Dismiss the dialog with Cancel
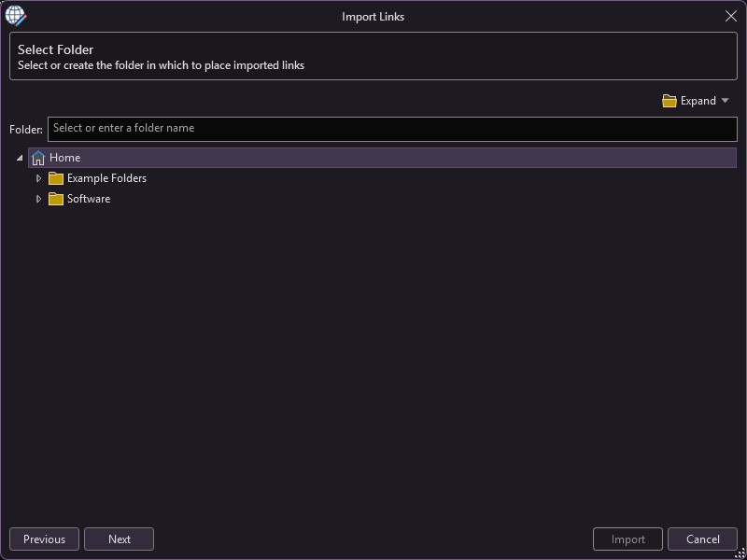This screenshot has width=747, height=560. (703, 539)
